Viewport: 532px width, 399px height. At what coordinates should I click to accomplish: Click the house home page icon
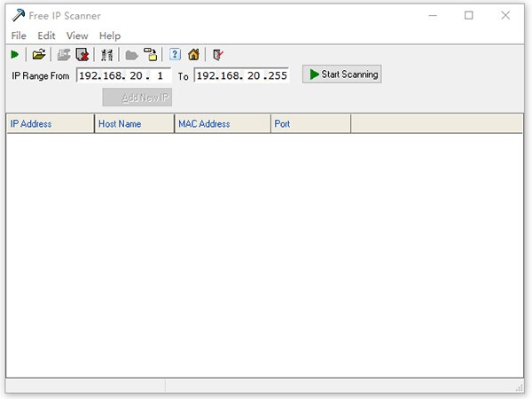pos(193,55)
